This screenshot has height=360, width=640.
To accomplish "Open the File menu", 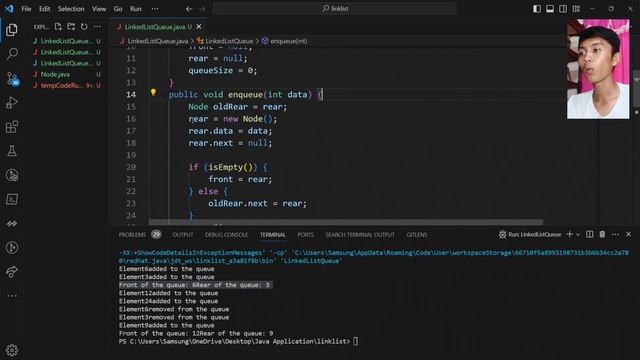I will tap(26, 9).
